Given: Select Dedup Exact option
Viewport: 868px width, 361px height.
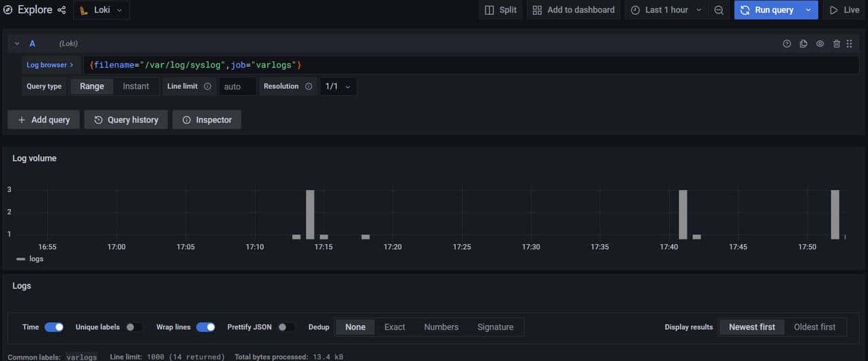Looking at the screenshot, I should 395,327.
